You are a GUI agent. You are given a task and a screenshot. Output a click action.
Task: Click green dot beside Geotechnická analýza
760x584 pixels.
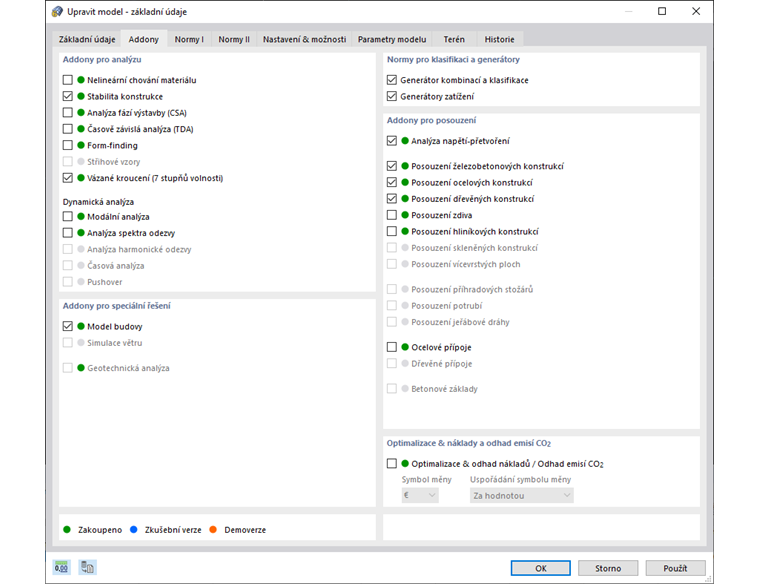(81, 368)
